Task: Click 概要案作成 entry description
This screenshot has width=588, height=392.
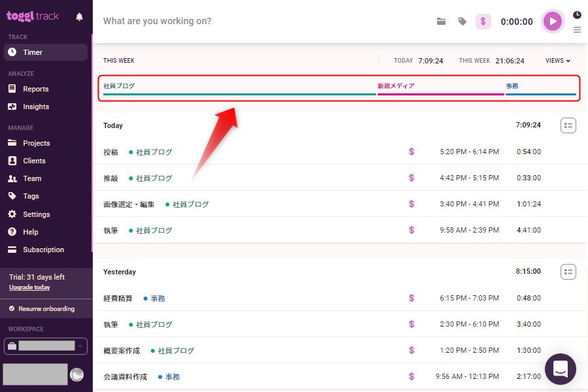Action: [x=122, y=351]
